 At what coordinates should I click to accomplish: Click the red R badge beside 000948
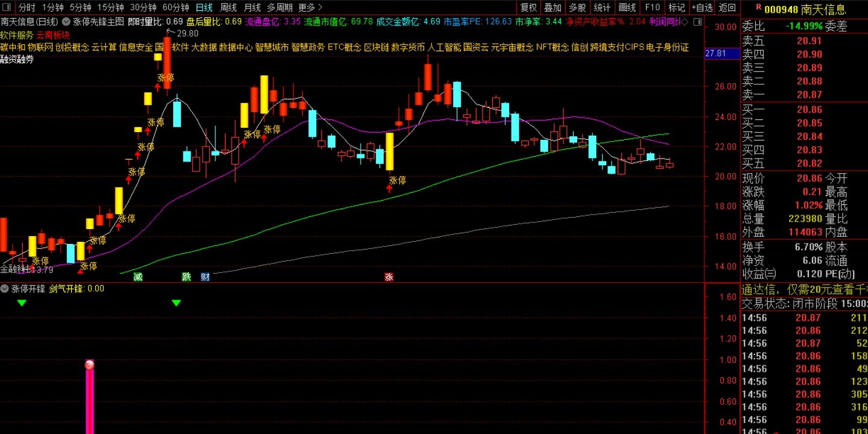(x=759, y=8)
